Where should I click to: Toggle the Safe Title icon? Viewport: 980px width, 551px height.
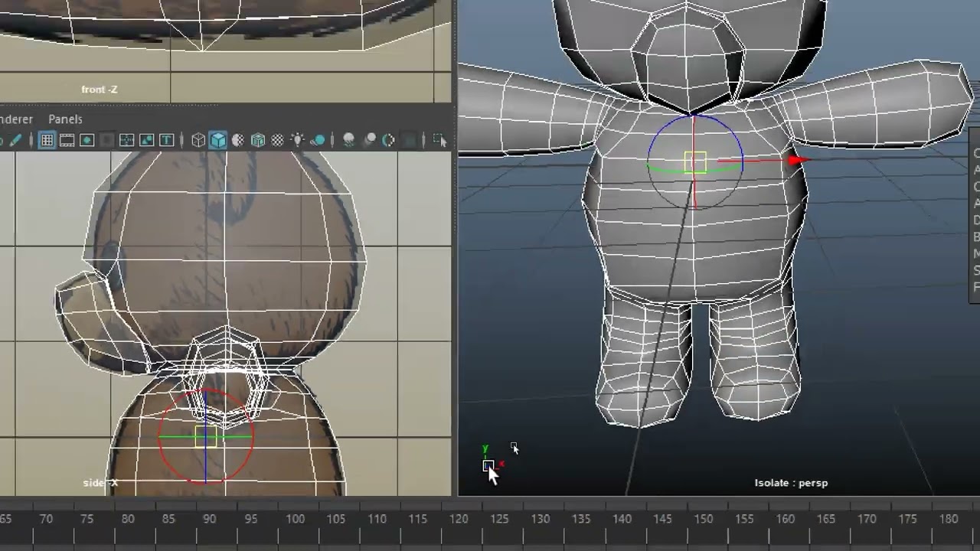[166, 140]
